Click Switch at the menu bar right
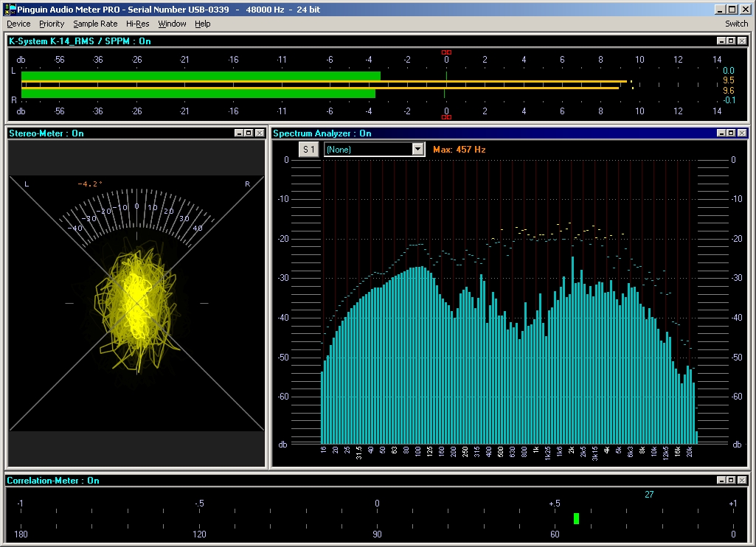Viewport: 756px width, 547px height. point(736,24)
